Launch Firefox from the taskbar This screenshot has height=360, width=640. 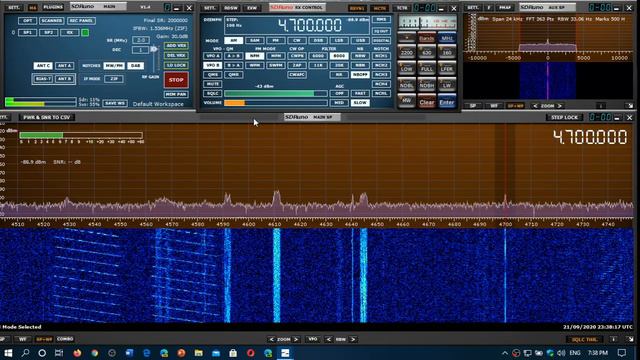77,353
